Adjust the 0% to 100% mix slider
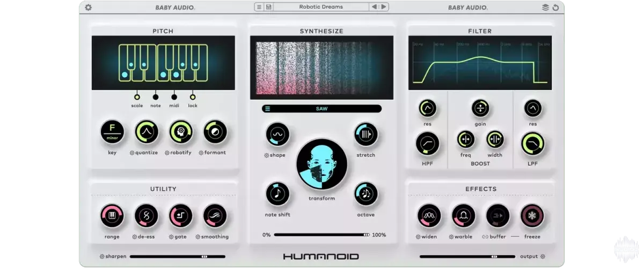The width and height of the screenshot is (644, 268). tap(322, 235)
